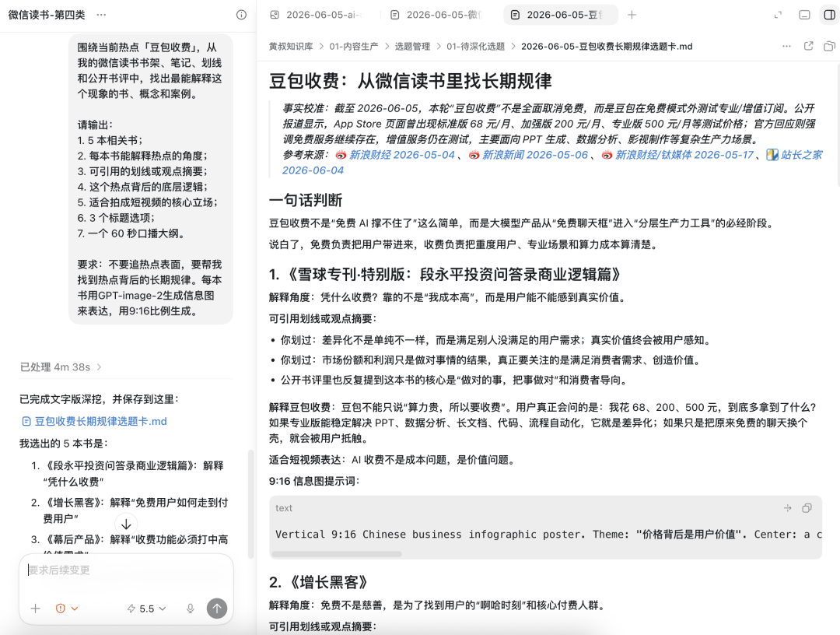This screenshot has height=635, width=840.
Task: Open the 新浪新闻 2026-05-06 source link
Action: click(x=528, y=155)
